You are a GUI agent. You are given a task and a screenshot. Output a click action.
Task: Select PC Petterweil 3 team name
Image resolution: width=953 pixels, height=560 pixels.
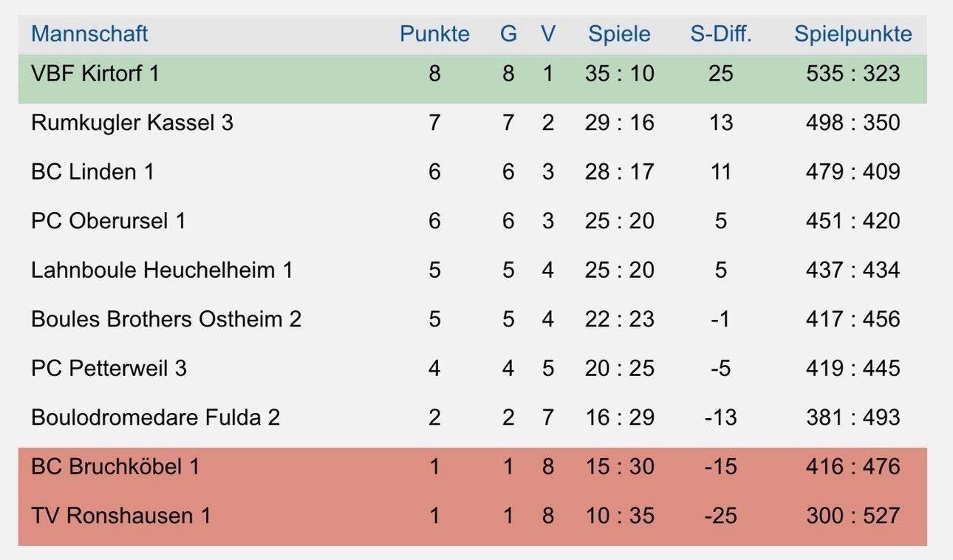point(109,368)
